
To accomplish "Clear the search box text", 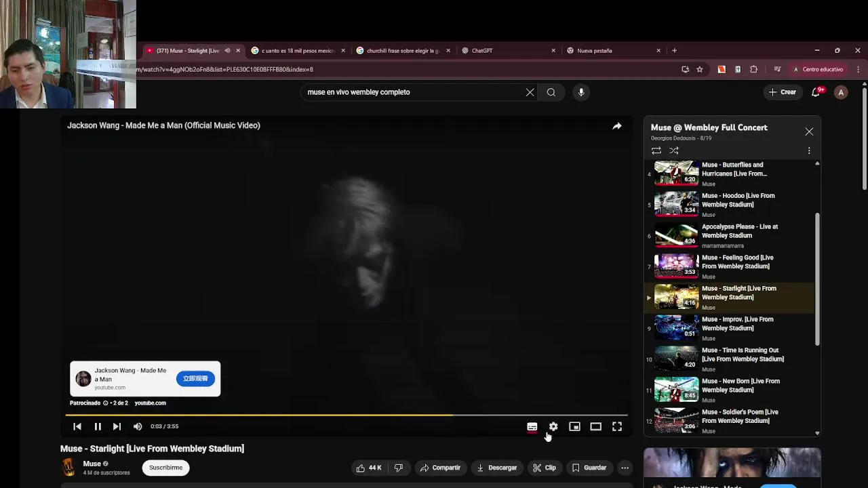I will point(530,92).
